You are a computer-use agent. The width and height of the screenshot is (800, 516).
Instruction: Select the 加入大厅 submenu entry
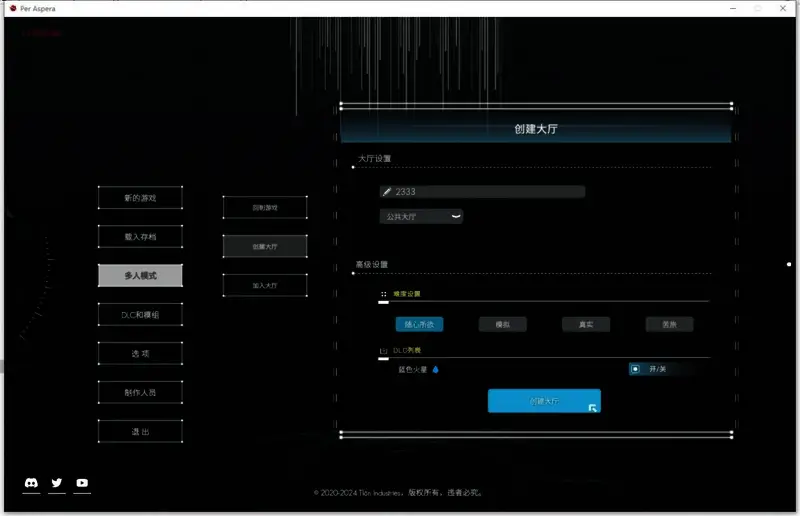265,285
